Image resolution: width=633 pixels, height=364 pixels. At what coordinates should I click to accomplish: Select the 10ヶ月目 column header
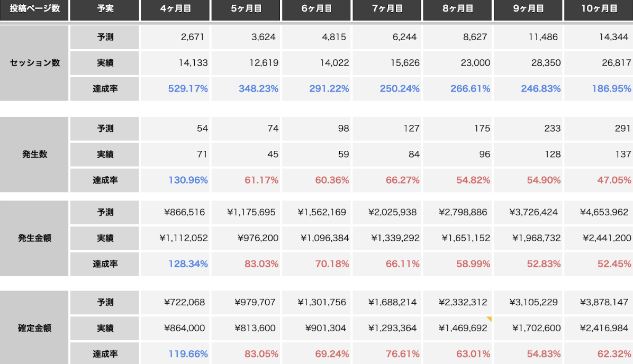(599, 9)
